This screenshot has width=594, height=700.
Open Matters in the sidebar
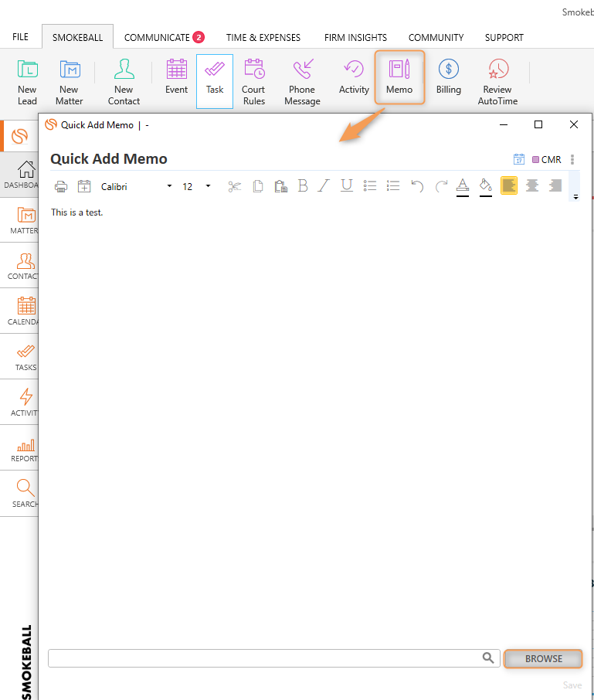pyautogui.click(x=20, y=220)
